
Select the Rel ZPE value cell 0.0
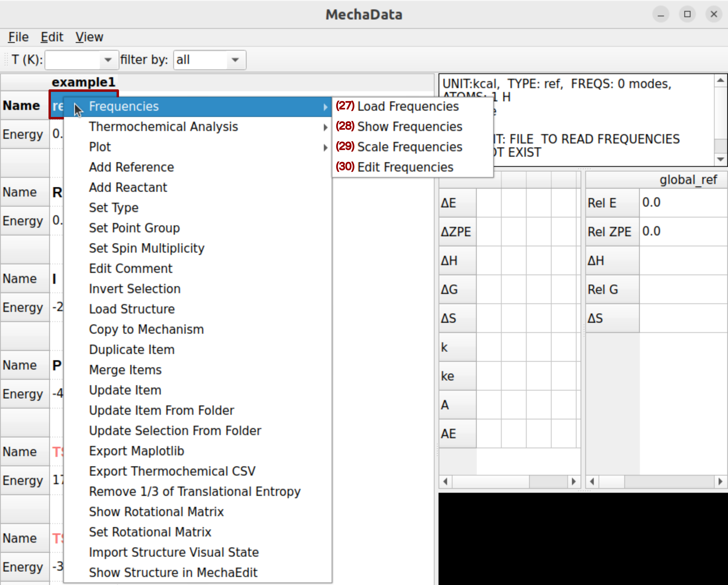(x=683, y=232)
